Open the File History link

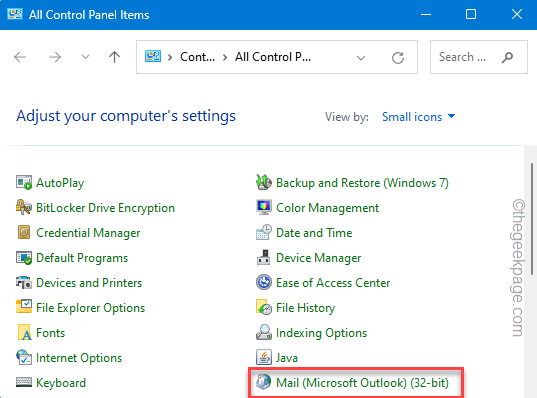tap(305, 308)
